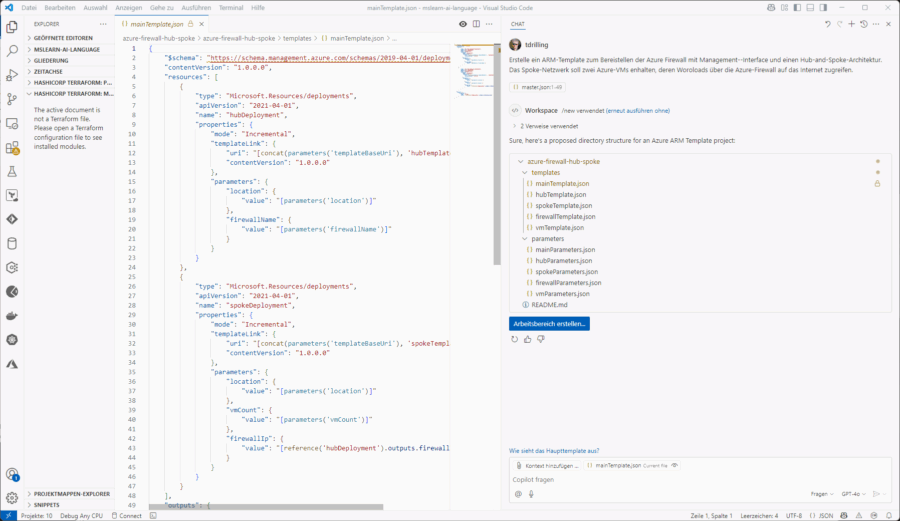
Task: Split the editor to the right
Action: click(476, 24)
